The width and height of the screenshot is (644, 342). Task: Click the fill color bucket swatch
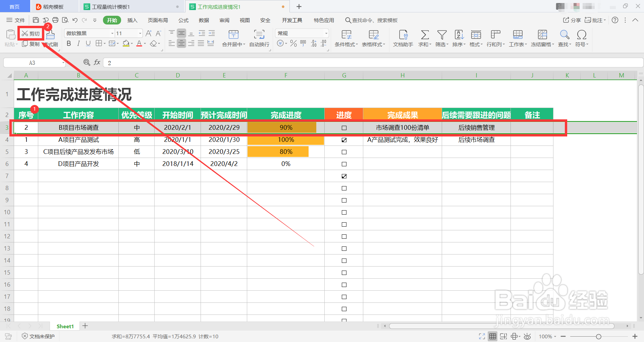click(x=126, y=44)
